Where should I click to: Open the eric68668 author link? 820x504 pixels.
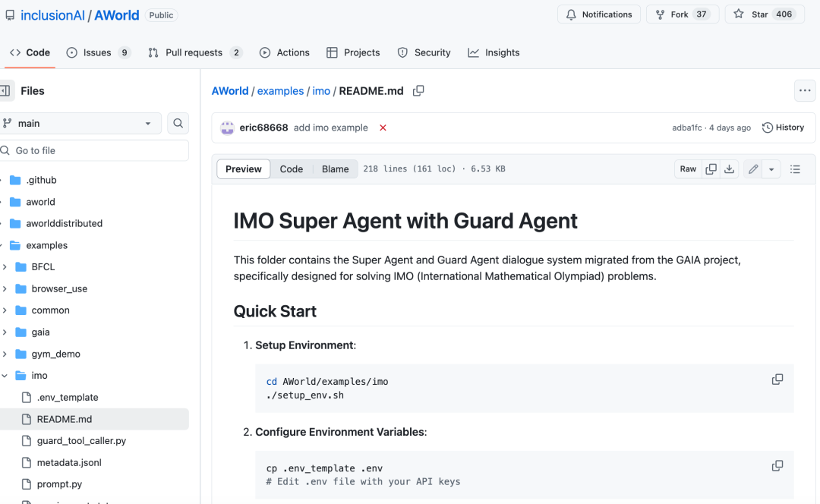pyautogui.click(x=263, y=128)
